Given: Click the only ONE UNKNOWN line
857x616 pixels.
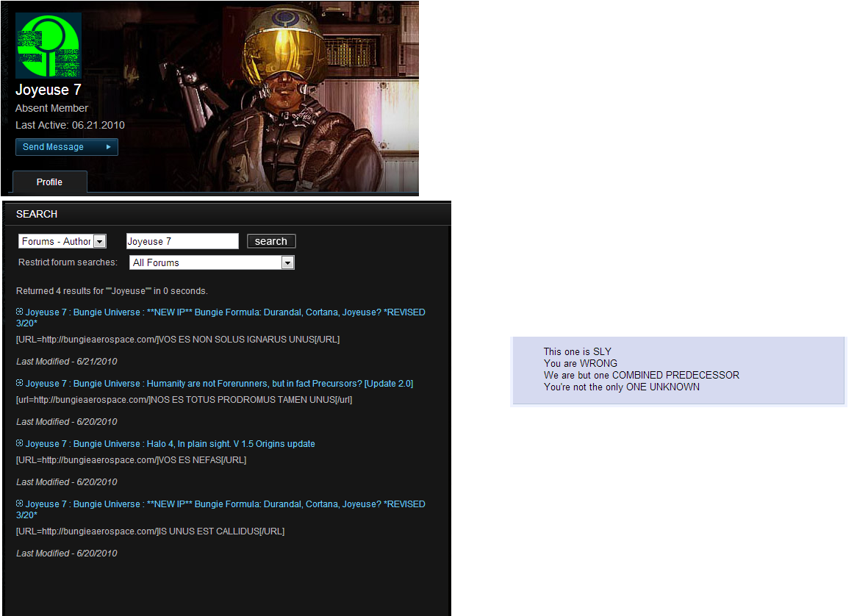Looking at the screenshot, I should click(621, 387).
